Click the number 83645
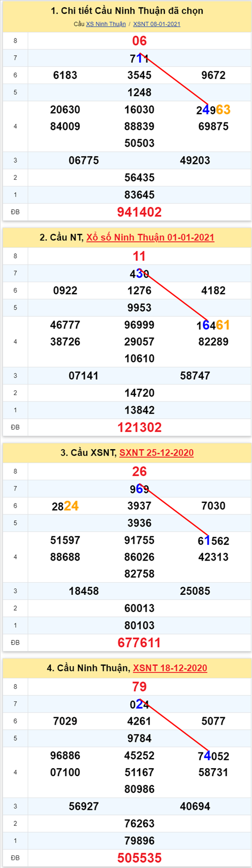The width and height of the screenshot is (252, 868). pos(140,195)
